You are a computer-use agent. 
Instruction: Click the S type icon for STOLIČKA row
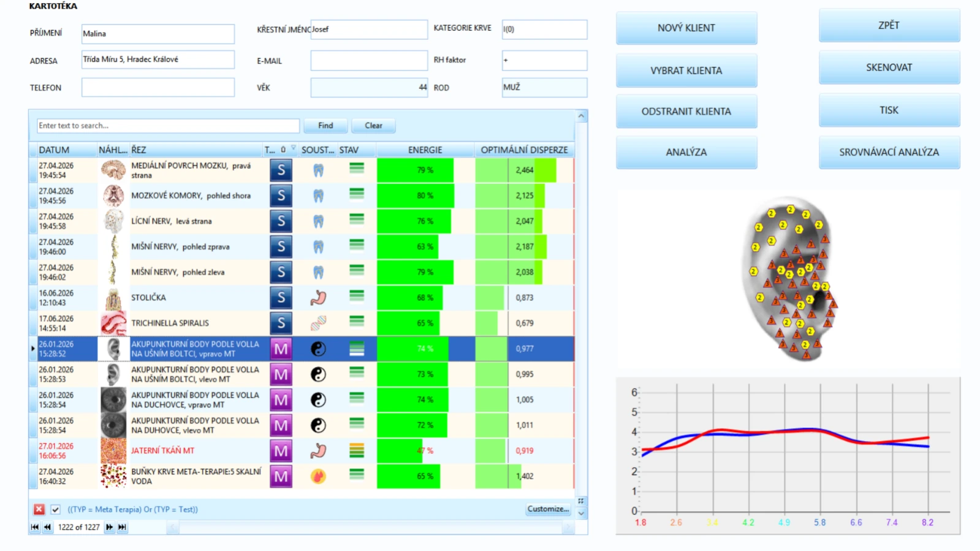point(281,297)
